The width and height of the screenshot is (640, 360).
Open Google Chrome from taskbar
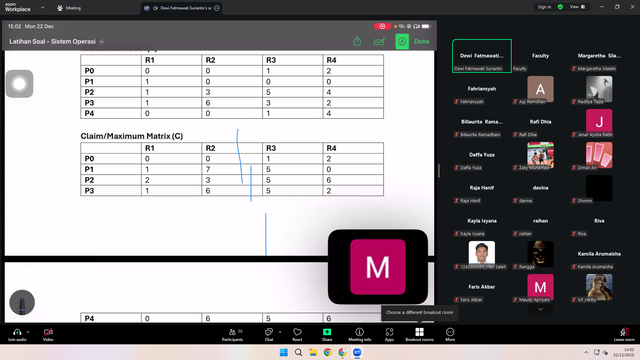click(x=328, y=352)
